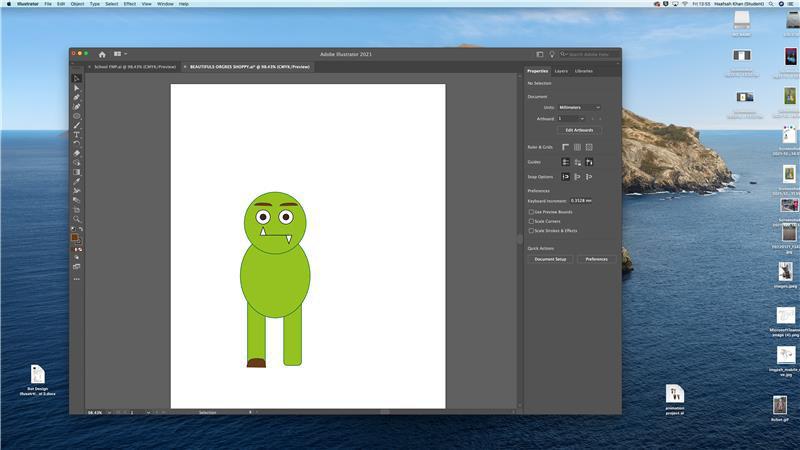
Task: Click the Document Setup button
Action: tap(550, 259)
